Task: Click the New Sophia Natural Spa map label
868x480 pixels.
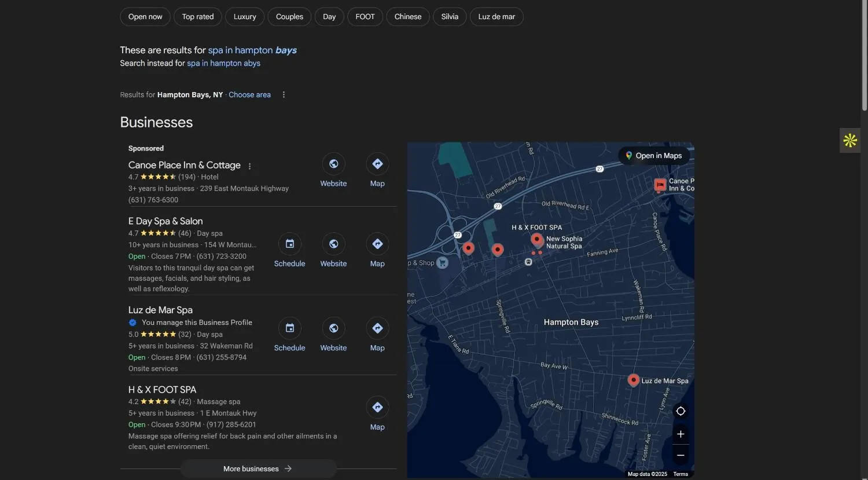Action: [564, 243]
